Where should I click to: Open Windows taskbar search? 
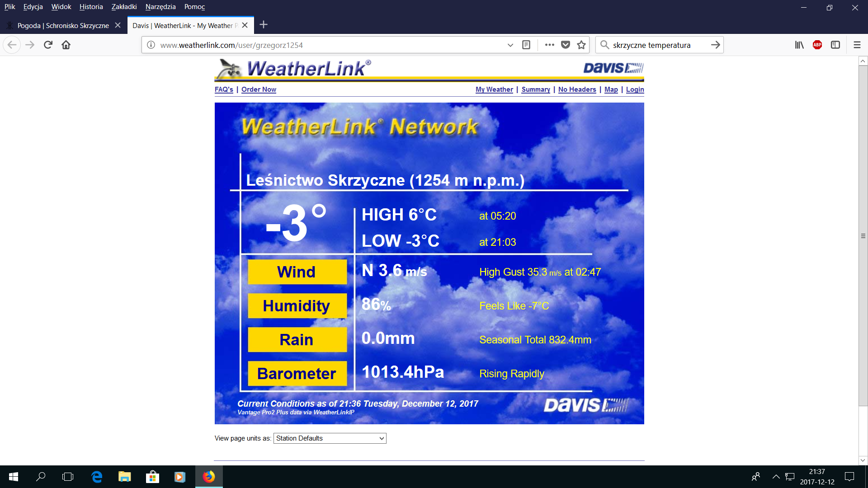[41, 477]
